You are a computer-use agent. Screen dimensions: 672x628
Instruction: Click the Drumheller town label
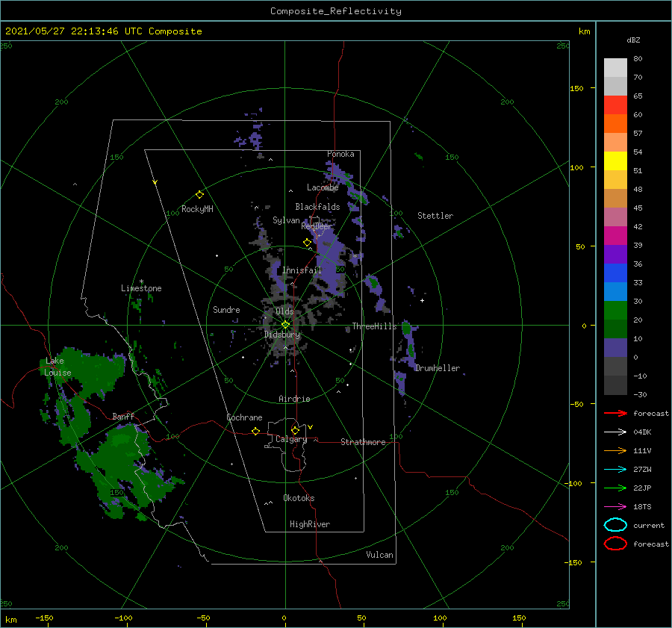[438, 368]
